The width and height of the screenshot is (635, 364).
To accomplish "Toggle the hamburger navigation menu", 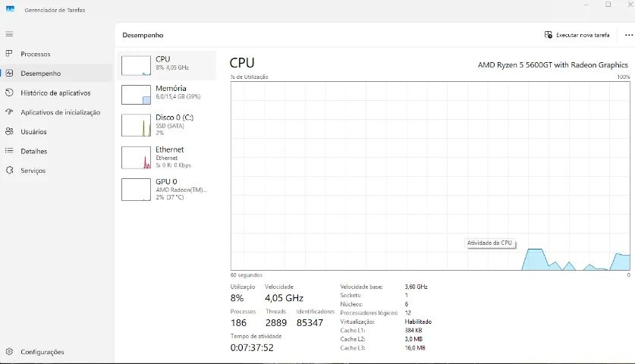I will click(9, 34).
